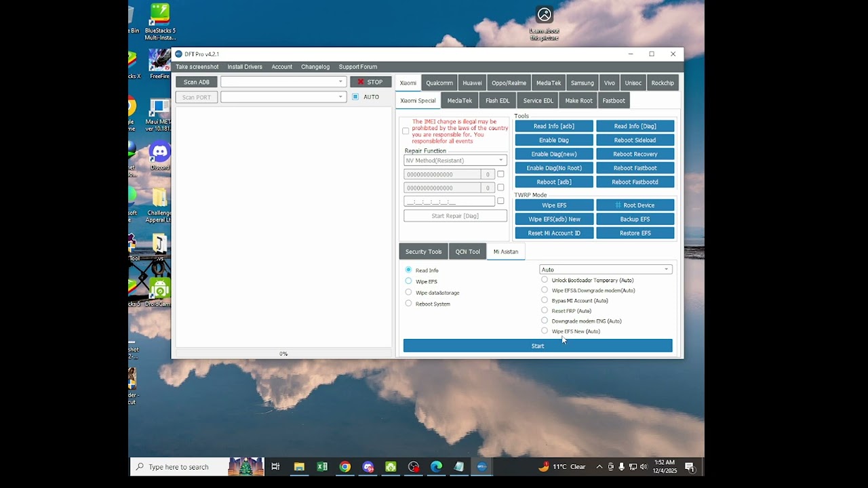
Task: Open the green BlueStacks taskbar icon
Action: pyautogui.click(x=391, y=466)
